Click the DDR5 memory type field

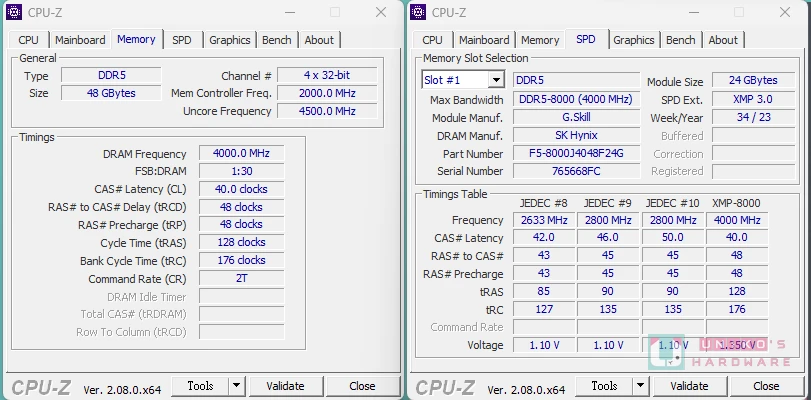pos(111,75)
